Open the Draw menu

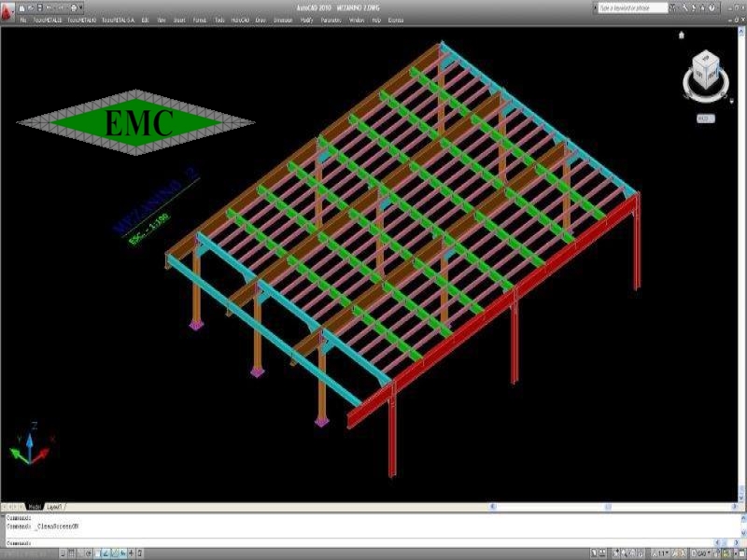coord(261,19)
